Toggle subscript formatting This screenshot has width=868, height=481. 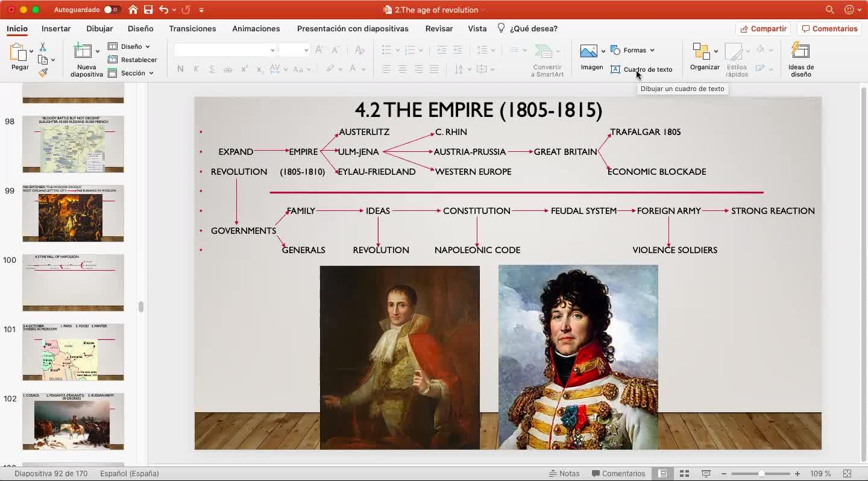(259, 69)
